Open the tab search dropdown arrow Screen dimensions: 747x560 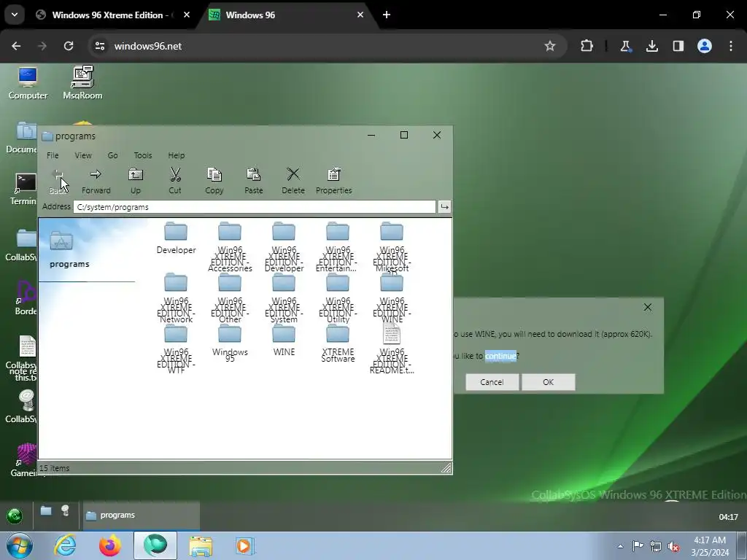coord(15,15)
